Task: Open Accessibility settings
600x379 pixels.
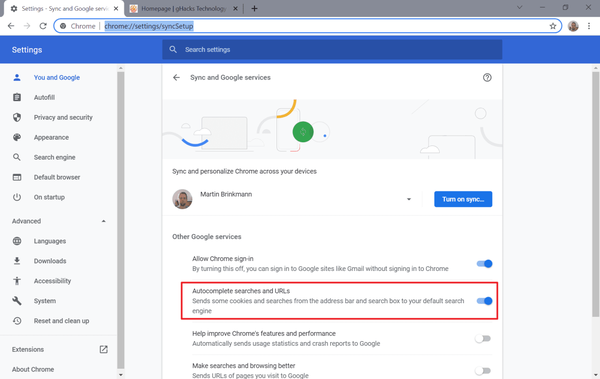Action: click(52, 281)
